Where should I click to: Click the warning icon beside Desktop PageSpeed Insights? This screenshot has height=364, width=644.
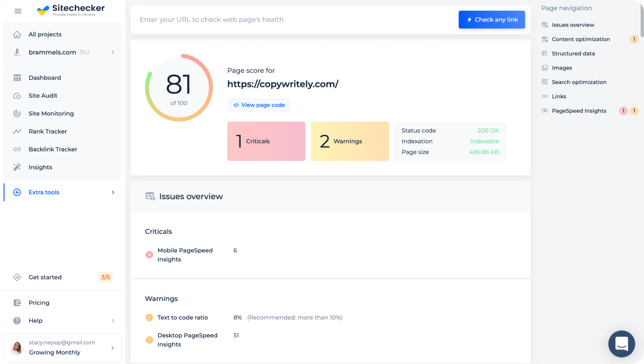click(149, 340)
